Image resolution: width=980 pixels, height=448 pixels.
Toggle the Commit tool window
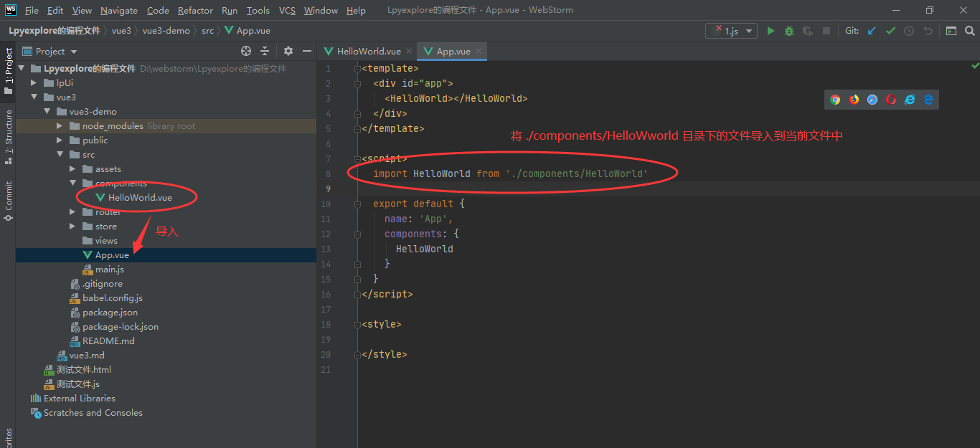tap(8, 201)
